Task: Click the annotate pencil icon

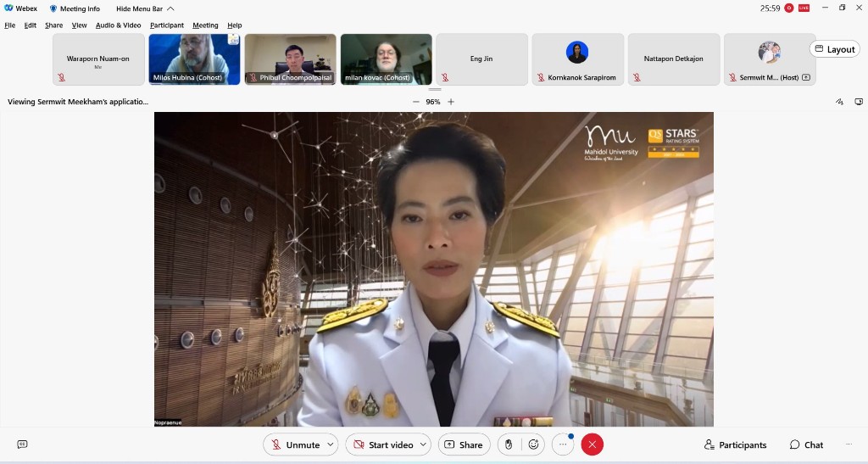Action: click(x=840, y=102)
